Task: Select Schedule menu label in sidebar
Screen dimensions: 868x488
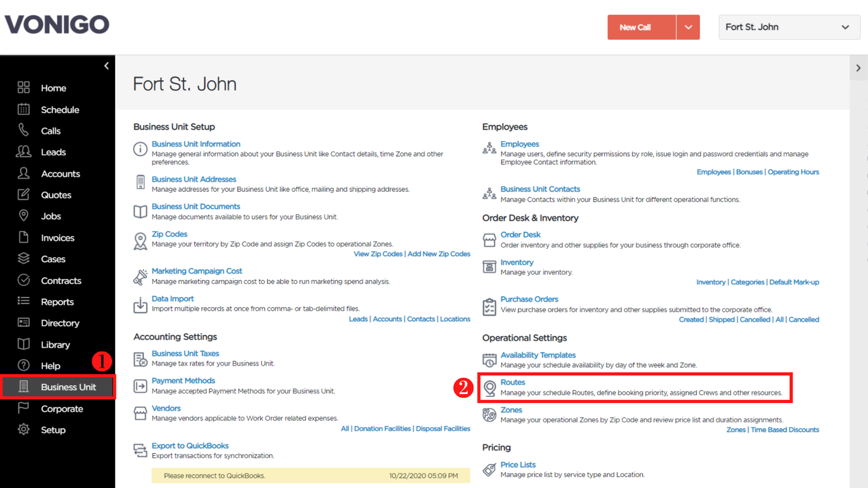Action: (60, 110)
